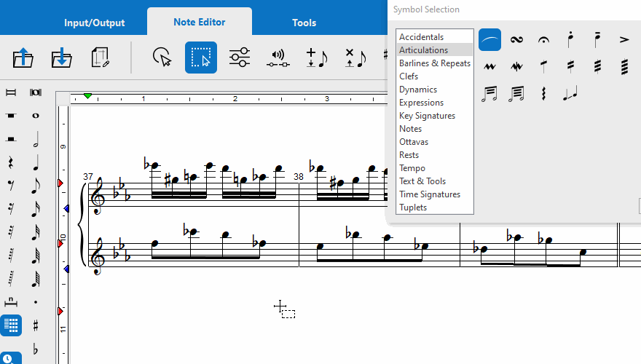Click the save file download icon

tap(62, 58)
